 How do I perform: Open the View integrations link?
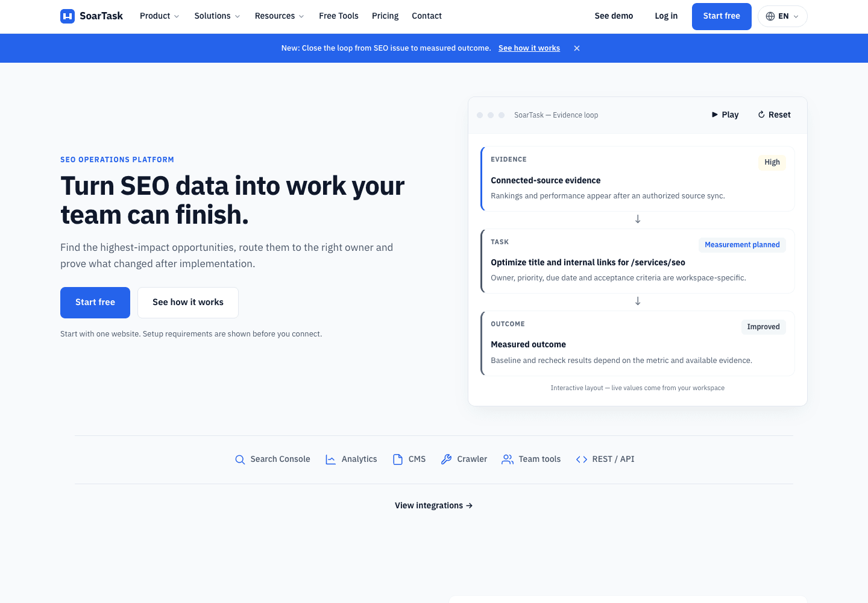click(x=434, y=505)
